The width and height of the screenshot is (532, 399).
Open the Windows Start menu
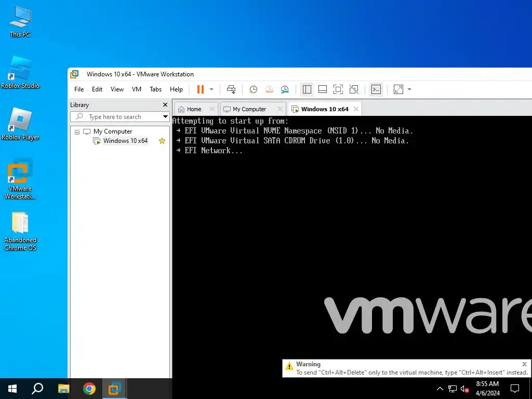tap(12, 389)
